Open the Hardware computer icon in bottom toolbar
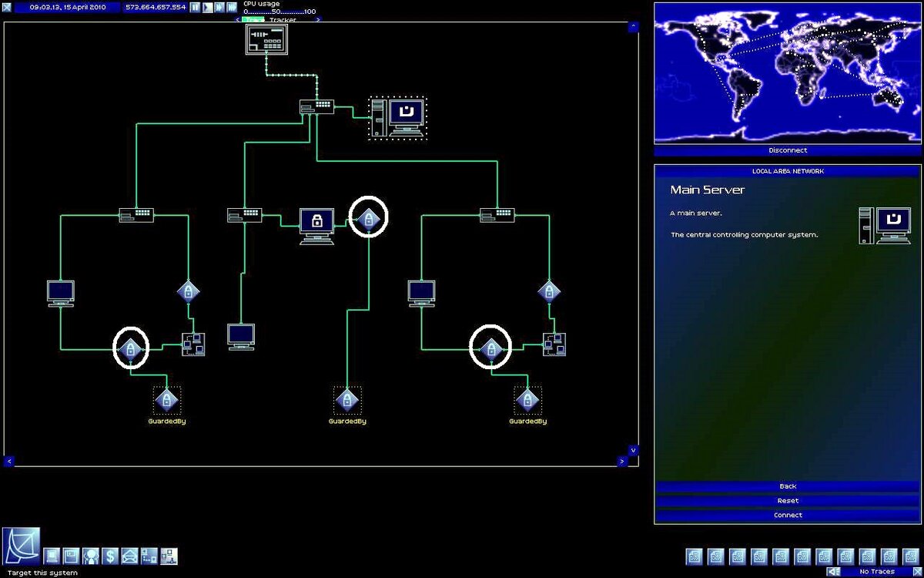The image size is (924, 578). click(52, 556)
